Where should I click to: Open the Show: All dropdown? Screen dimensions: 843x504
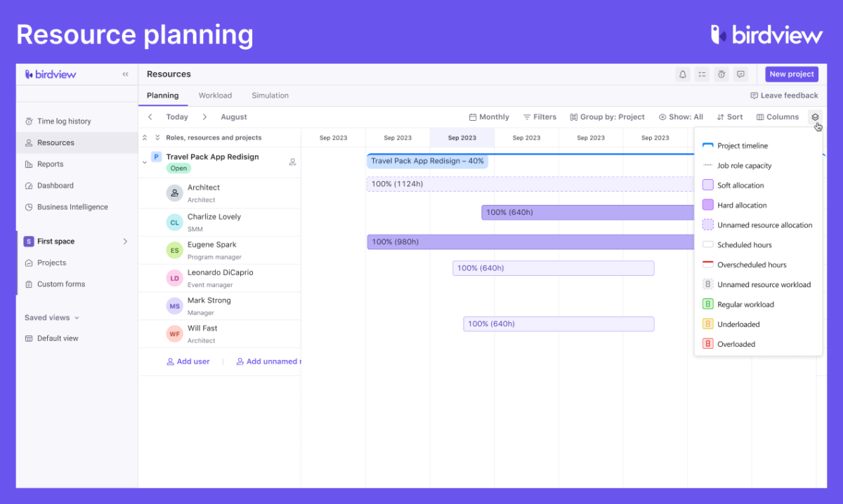pyautogui.click(x=681, y=117)
